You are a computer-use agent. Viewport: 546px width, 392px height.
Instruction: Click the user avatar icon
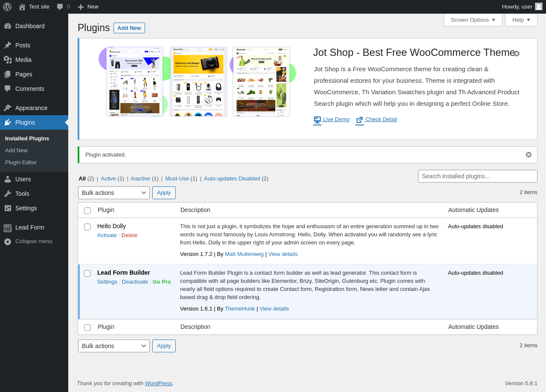[539, 6]
